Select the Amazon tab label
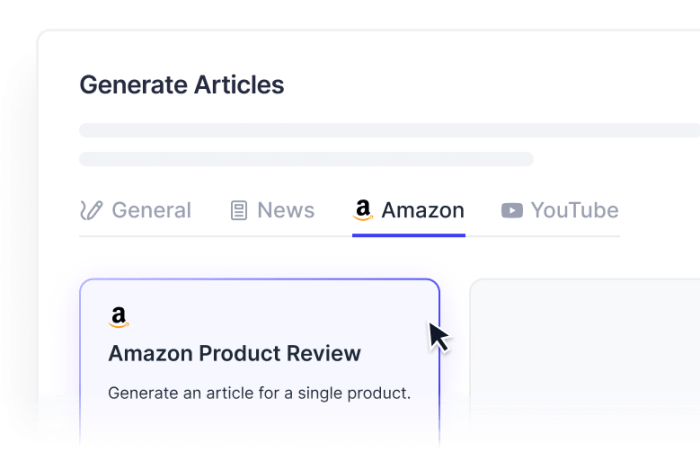Image resolution: width=700 pixels, height=460 pixels. pyautogui.click(x=422, y=211)
